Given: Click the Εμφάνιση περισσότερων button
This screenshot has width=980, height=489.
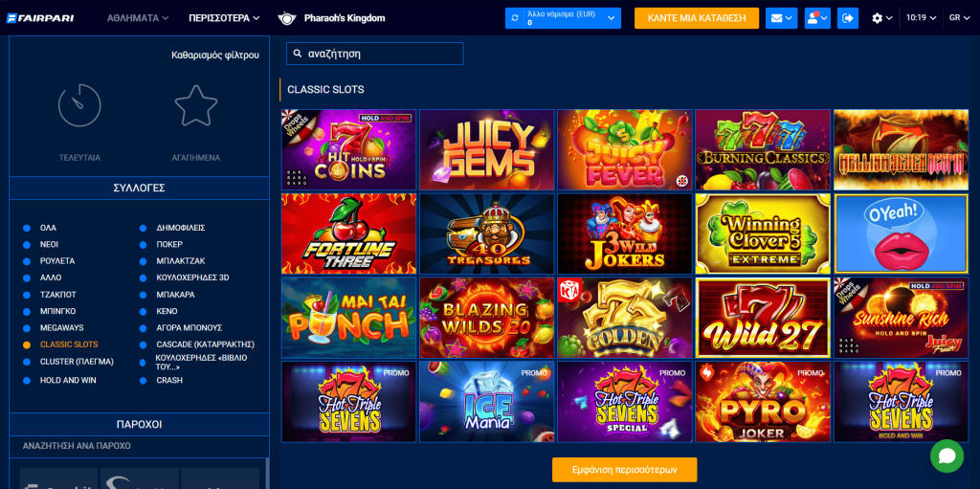Looking at the screenshot, I should 624,470.
